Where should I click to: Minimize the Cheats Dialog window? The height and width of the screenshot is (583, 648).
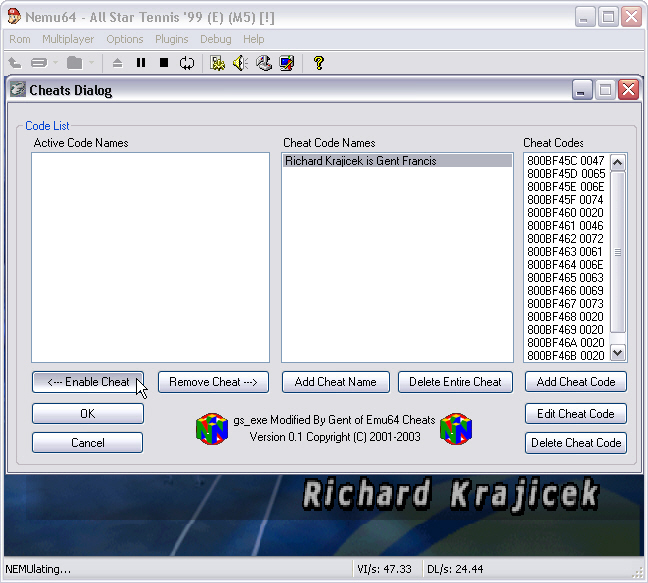(x=582, y=90)
